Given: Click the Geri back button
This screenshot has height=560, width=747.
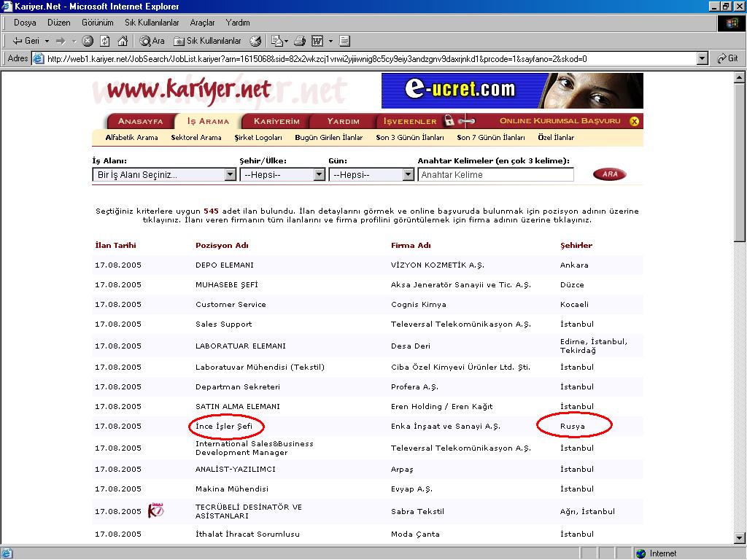Looking at the screenshot, I should pyautogui.click(x=26, y=41).
